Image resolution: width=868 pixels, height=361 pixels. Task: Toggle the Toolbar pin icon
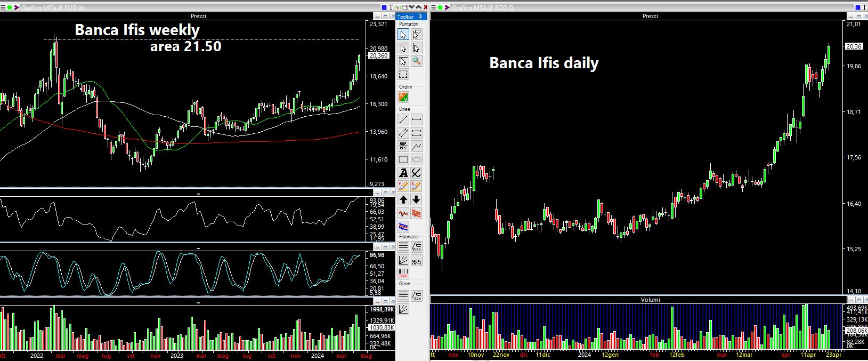click(420, 17)
